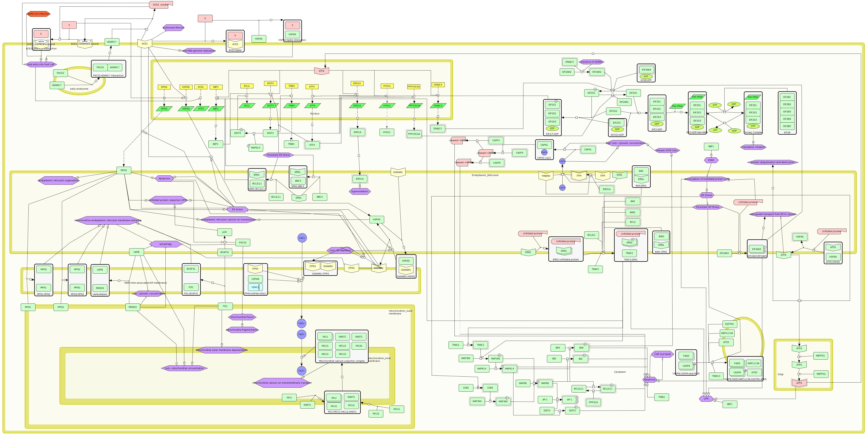
Task: Select the Golgi compartment label
Action: coord(780,374)
